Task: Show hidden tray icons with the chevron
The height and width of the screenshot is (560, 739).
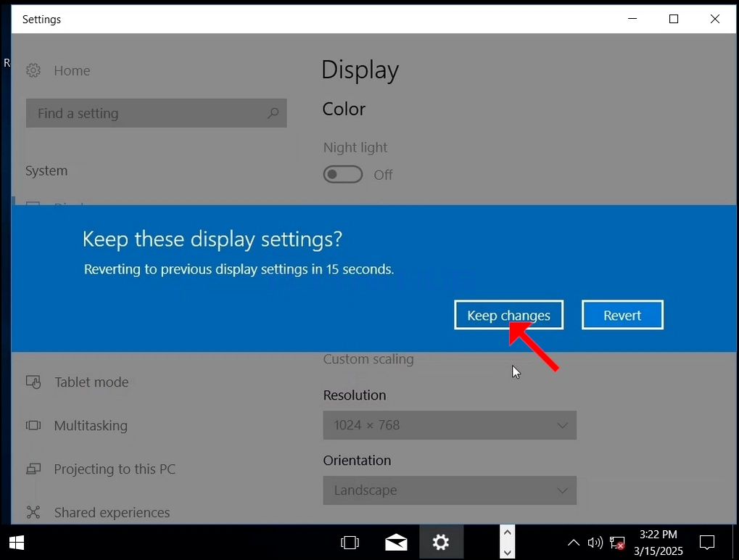Action: [574, 543]
